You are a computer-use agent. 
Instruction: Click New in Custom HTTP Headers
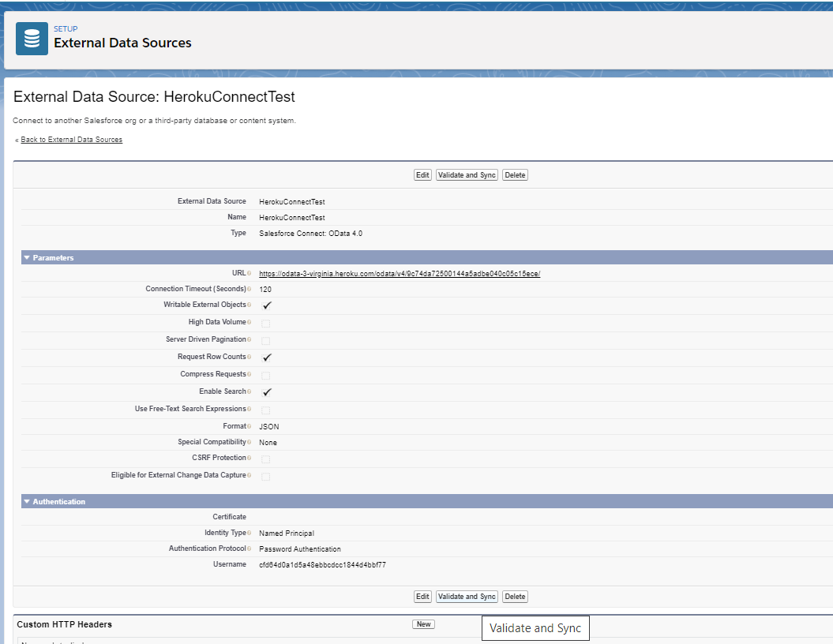point(423,624)
